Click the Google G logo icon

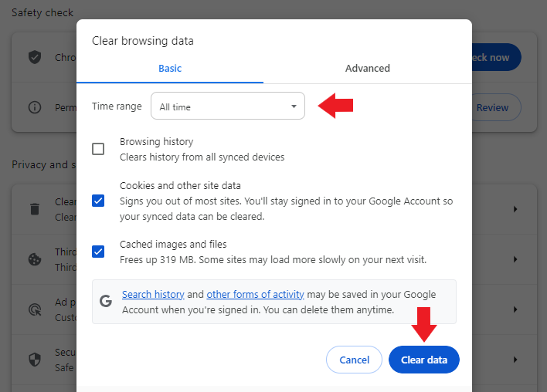(106, 301)
